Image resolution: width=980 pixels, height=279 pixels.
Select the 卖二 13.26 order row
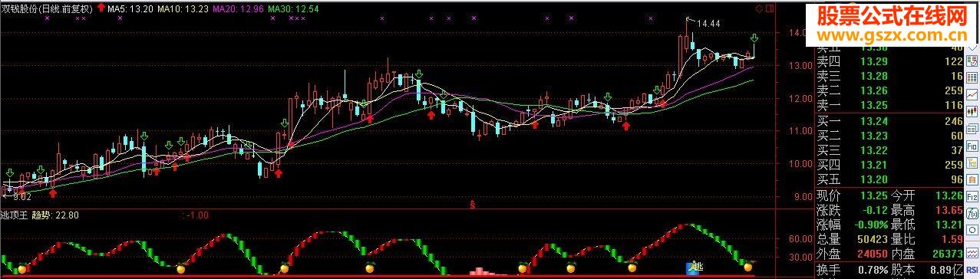tap(889, 90)
